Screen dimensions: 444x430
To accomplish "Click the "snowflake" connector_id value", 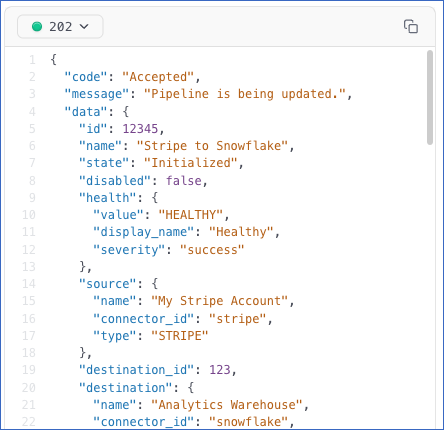I will 248,422.
